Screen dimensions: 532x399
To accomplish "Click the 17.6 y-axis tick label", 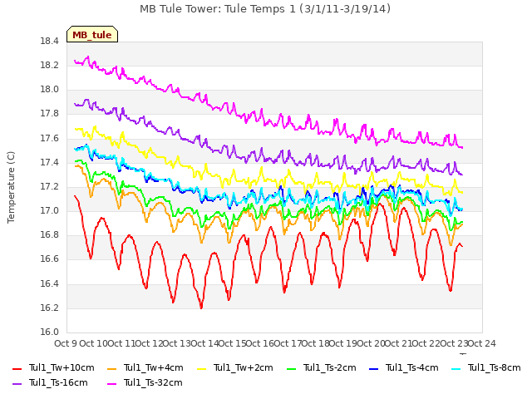I will tap(50, 139).
